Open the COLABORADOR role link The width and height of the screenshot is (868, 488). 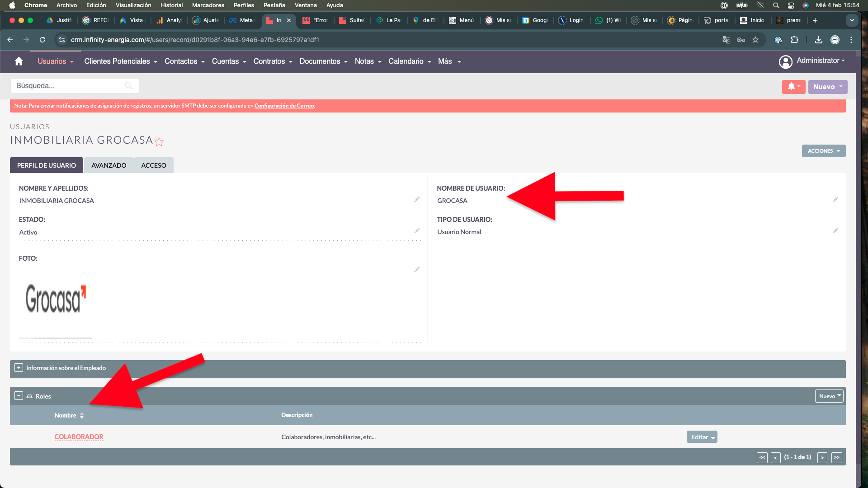[79, 437]
